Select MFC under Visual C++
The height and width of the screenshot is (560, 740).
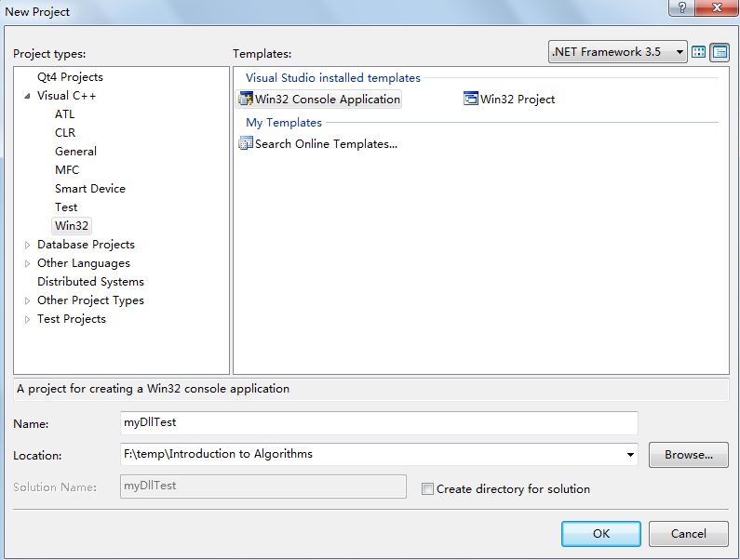click(67, 170)
